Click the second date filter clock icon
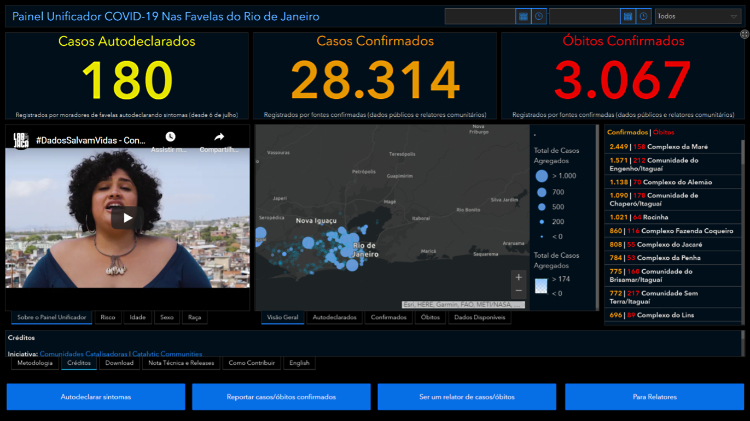The image size is (750, 421). (644, 16)
